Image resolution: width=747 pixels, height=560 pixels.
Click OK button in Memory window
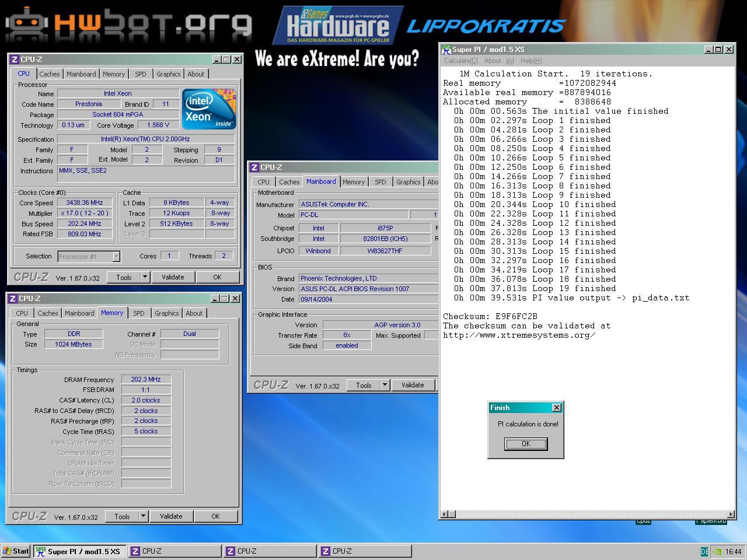[215, 517]
